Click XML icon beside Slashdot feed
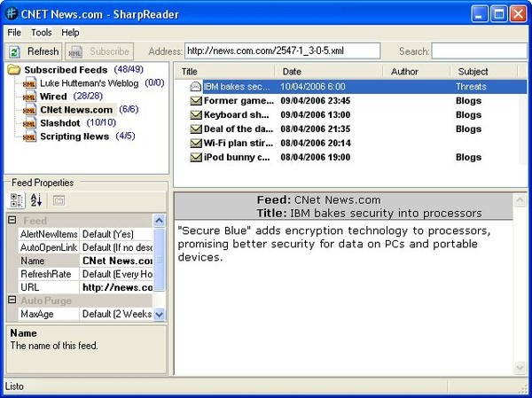The image size is (532, 398). (x=29, y=123)
